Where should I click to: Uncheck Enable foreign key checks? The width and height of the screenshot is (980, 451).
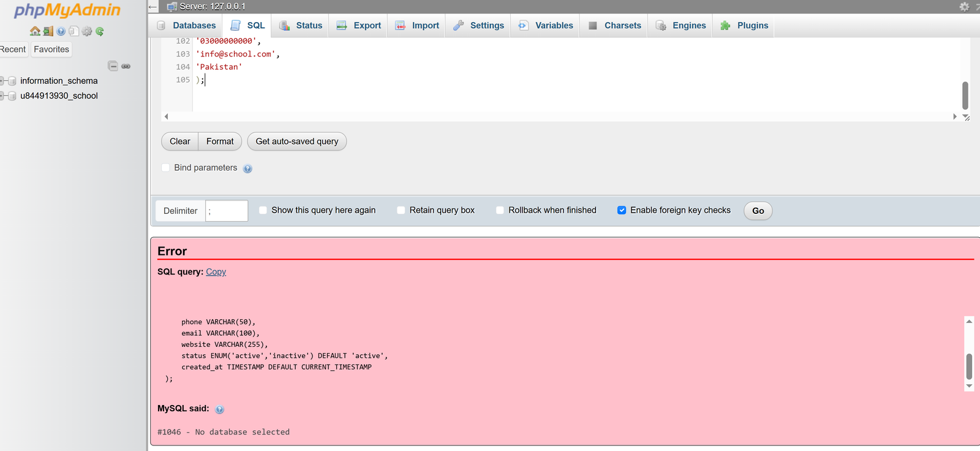[x=622, y=210]
